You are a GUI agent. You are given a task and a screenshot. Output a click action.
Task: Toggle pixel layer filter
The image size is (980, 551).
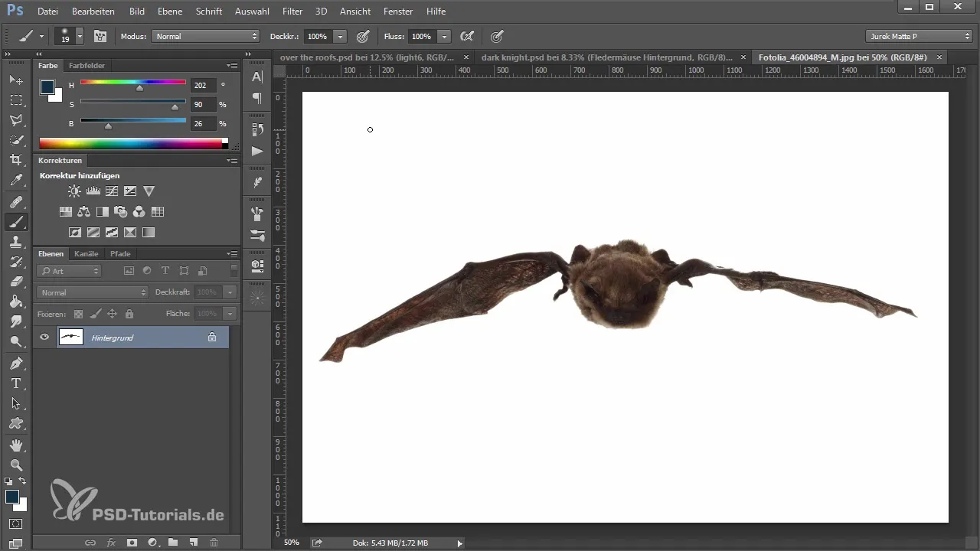129,271
